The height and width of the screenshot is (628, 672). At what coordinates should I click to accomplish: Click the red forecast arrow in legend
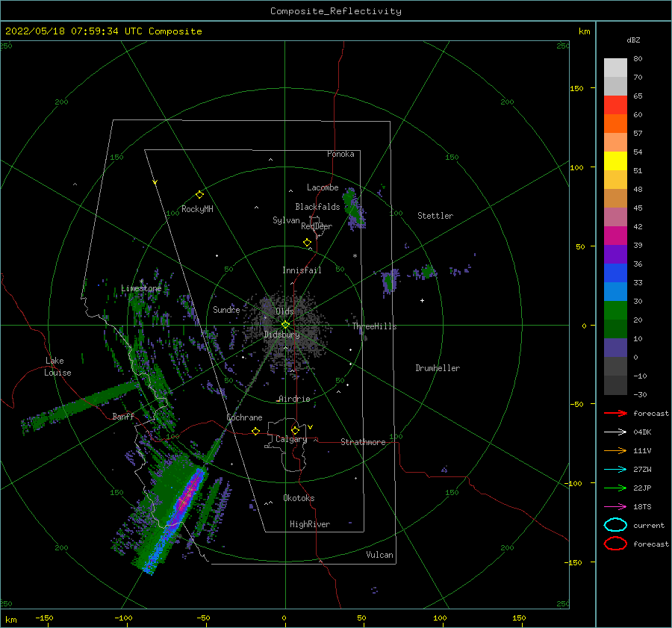[615, 413]
